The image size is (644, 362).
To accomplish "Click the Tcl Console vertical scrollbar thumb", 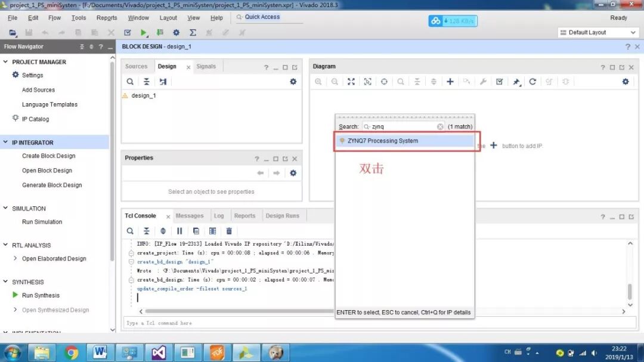I will point(630,291).
